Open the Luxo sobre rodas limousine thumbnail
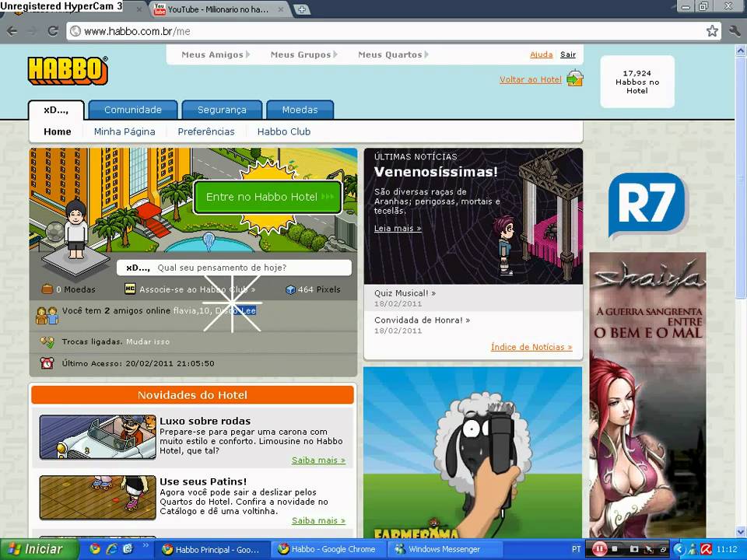 98,437
